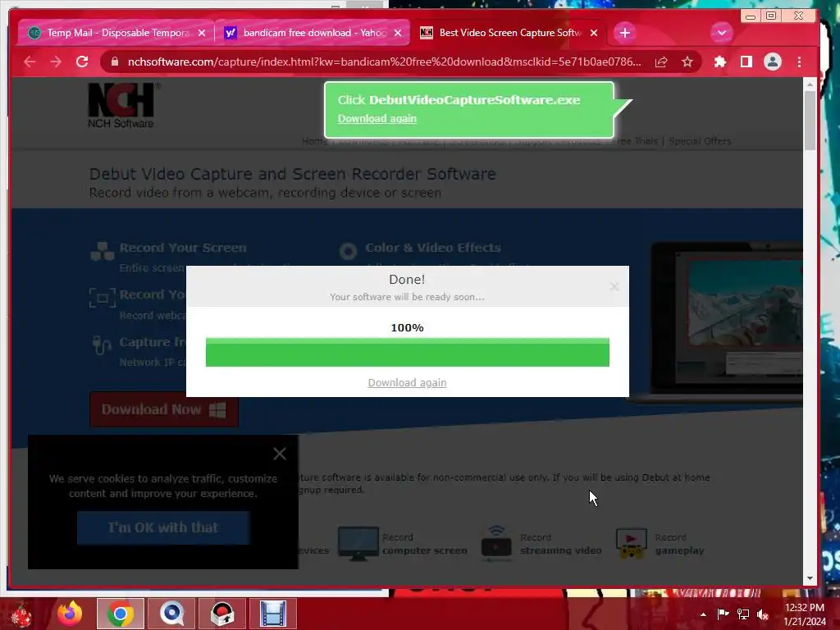Select the Best Video Screen Capture tab
Screen dimensions: 840x630
(x=509, y=33)
